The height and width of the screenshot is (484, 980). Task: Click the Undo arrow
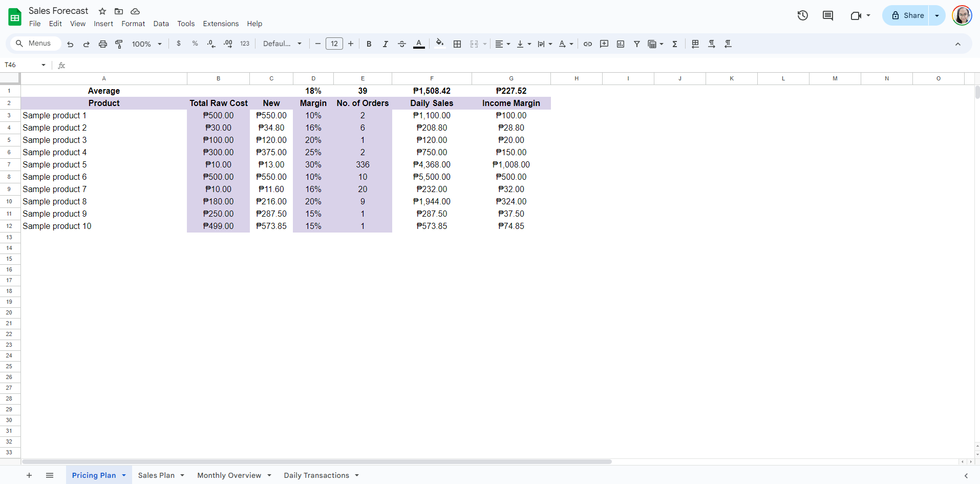point(70,44)
